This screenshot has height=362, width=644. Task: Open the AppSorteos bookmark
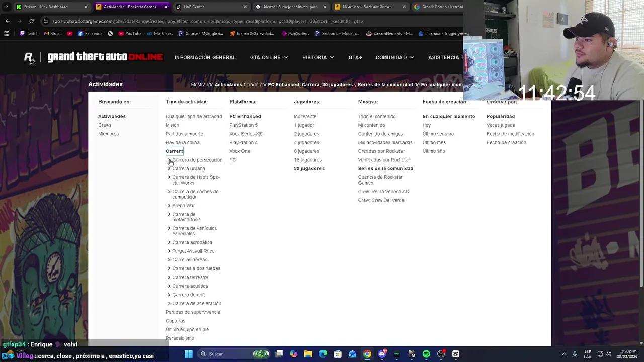(x=295, y=34)
